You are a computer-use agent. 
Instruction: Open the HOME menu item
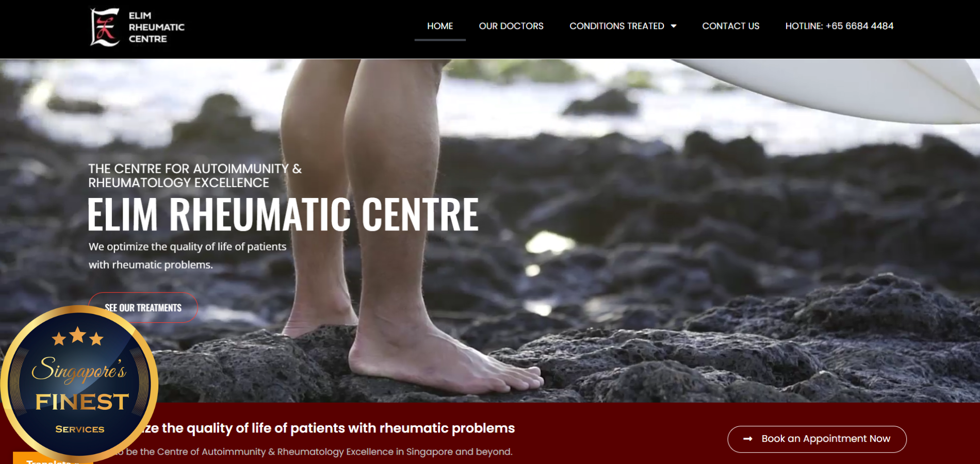pyautogui.click(x=440, y=26)
